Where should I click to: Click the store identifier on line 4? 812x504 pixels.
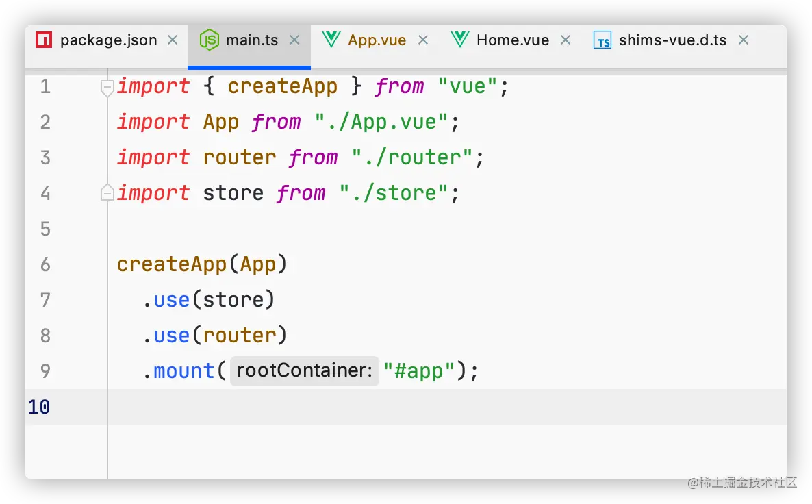pyautogui.click(x=233, y=193)
